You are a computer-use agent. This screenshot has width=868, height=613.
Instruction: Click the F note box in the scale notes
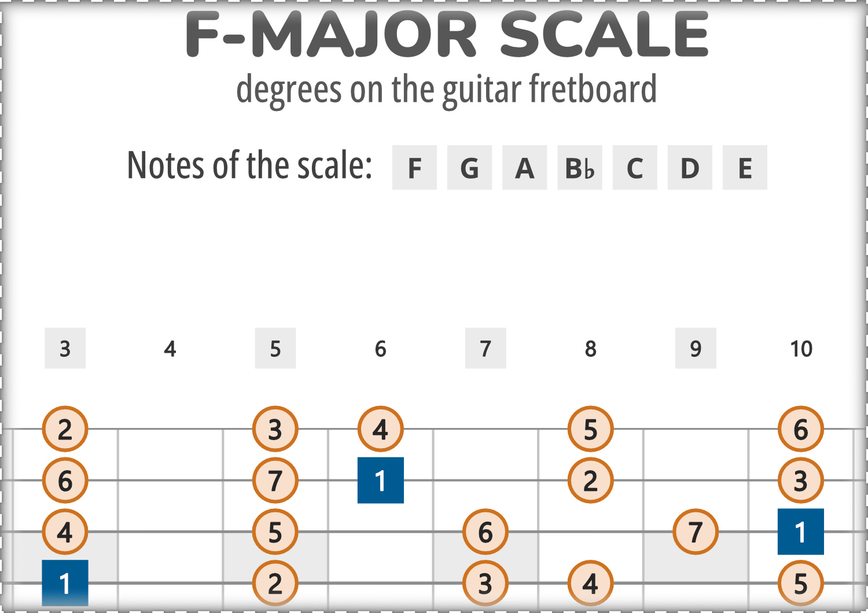[x=414, y=168]
